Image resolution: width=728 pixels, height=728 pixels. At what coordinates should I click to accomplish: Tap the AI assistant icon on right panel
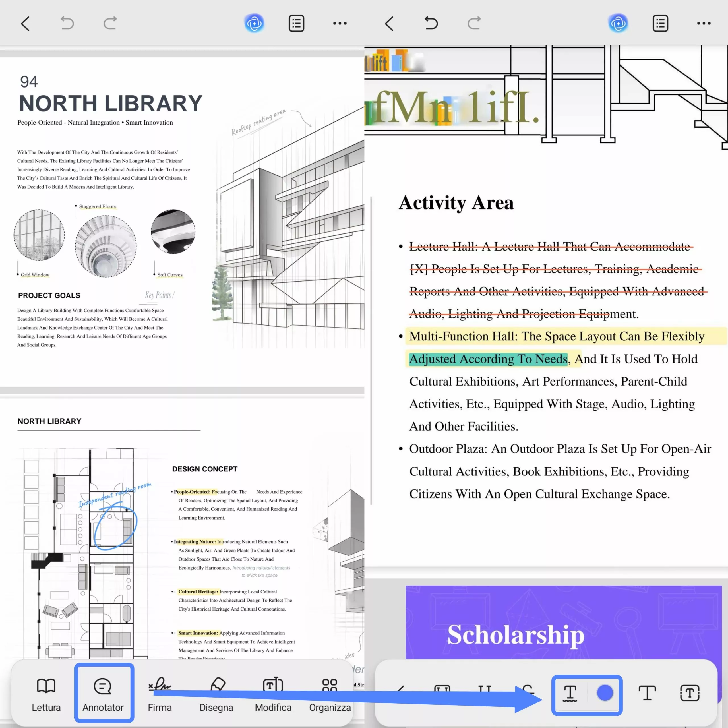coord(618,23)
